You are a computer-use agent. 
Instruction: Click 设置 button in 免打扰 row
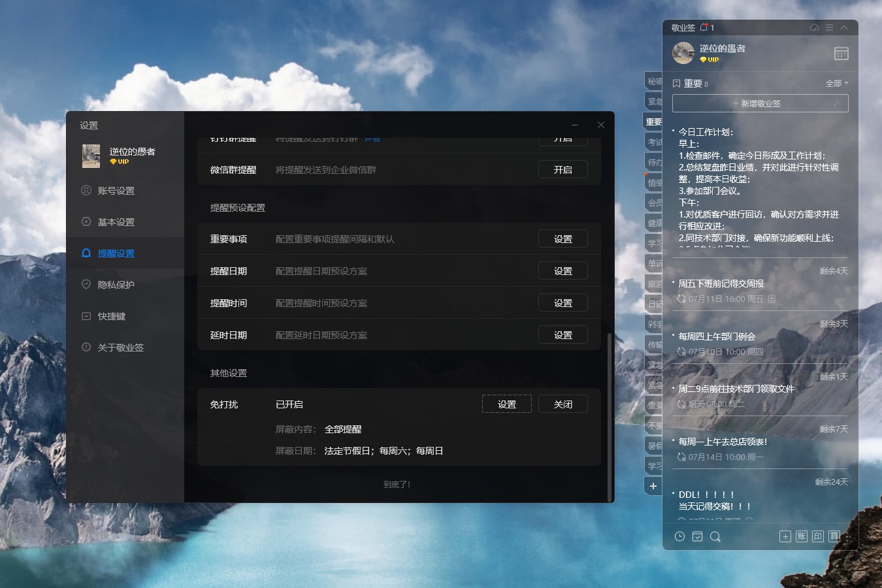coord(507,404)
